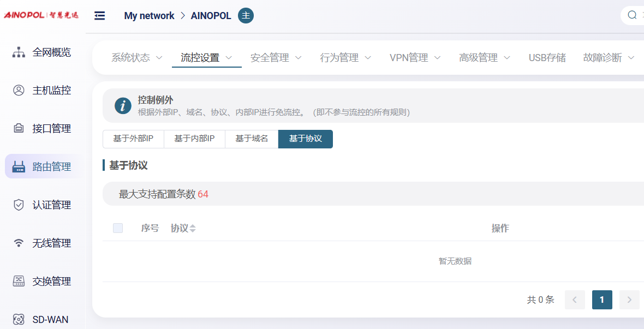Screen dimensions: 644x329
Task: Click the 无线管理 Wi-Fi icon
Action: (19, 243)
